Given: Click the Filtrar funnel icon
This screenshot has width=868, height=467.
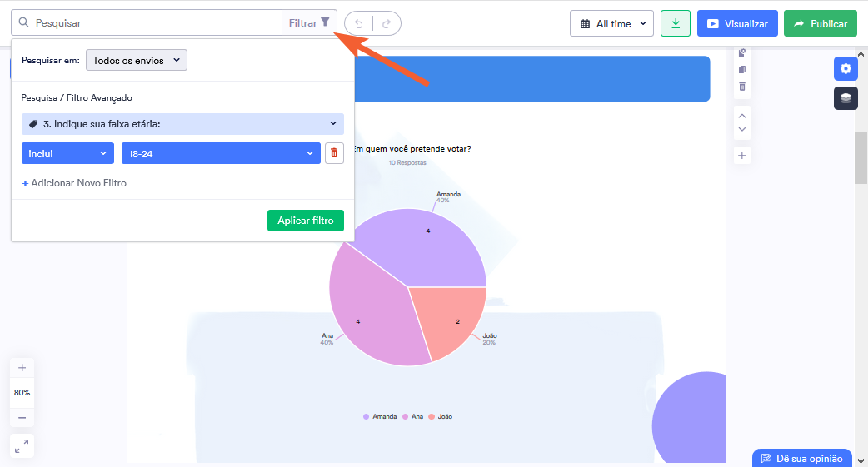Looking at the screenshot, I should coord(325,22).
